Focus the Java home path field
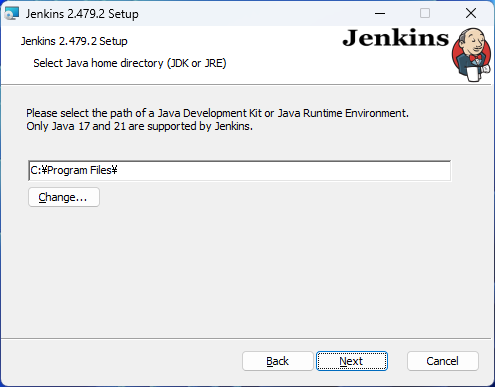This screenshot has height=387, width=495. [240, 170]
